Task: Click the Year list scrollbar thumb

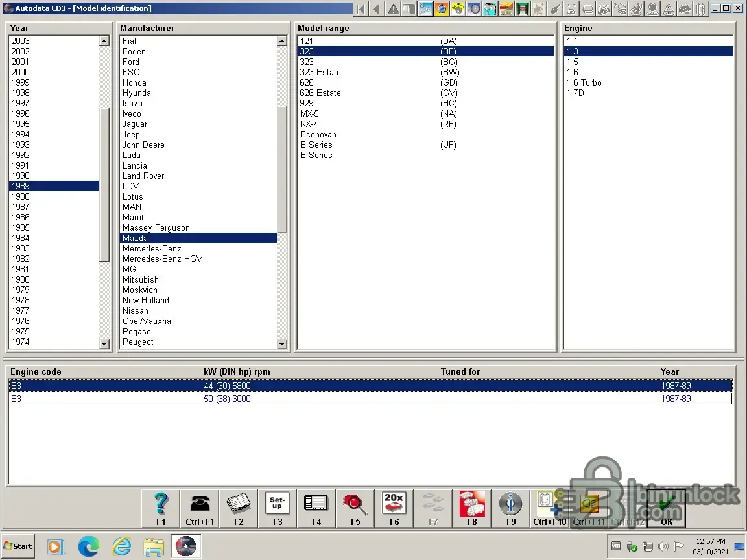Action: click(x=104, y=185)
